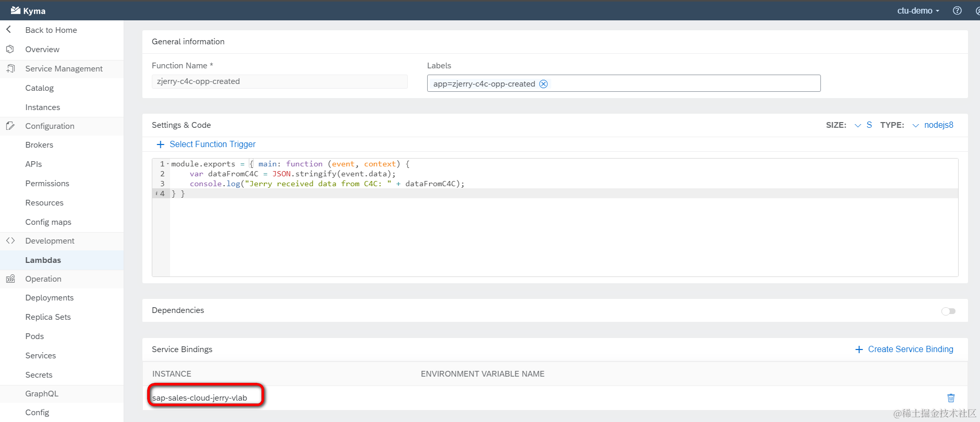Click the back arrow icon beside Back to Home
This screenshot has height=422, width=980.
[8, 30]
